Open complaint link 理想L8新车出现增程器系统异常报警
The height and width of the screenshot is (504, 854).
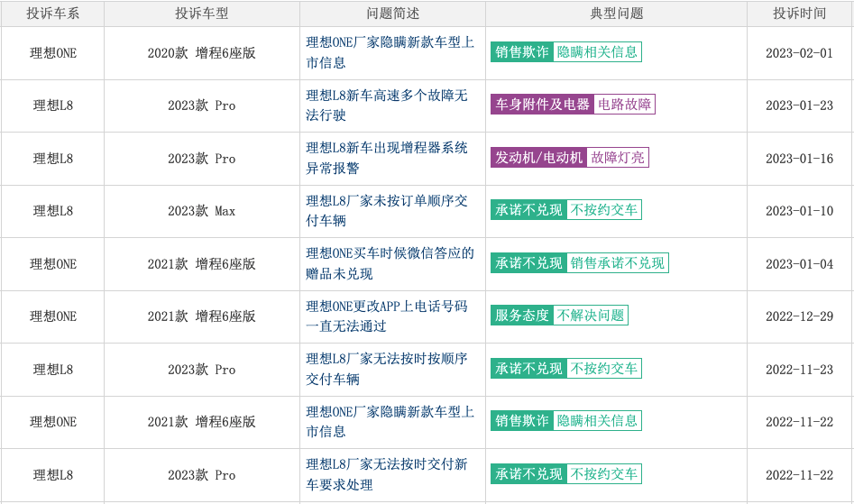[387, 159]
